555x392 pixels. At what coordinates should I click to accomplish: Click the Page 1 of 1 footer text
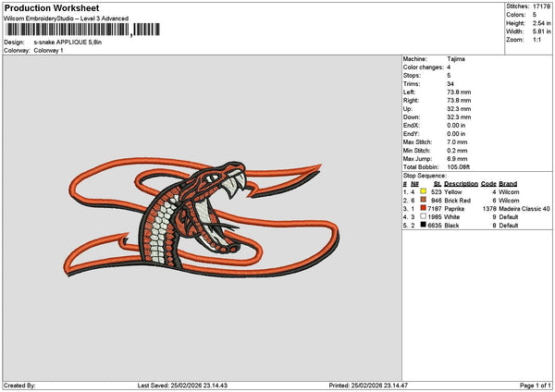532,386
